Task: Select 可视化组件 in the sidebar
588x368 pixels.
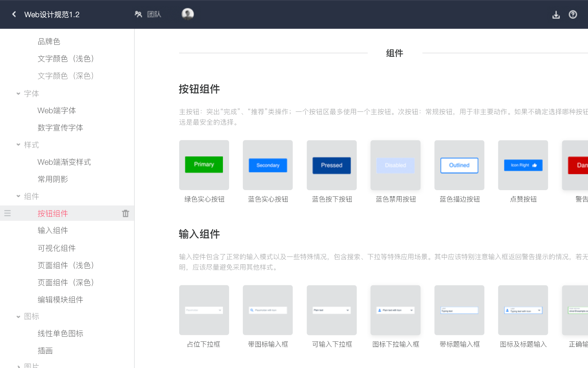Action: [56, 248]
